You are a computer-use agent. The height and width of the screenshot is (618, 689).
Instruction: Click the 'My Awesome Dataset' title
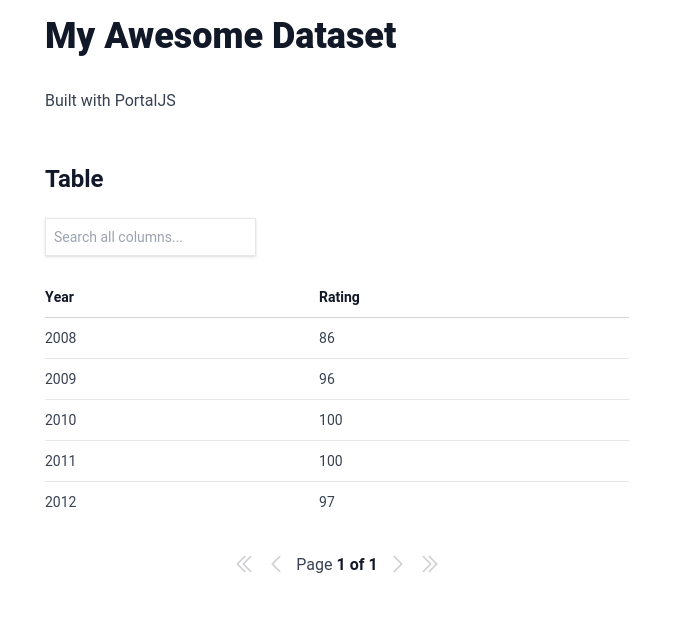tap(220, 36)
